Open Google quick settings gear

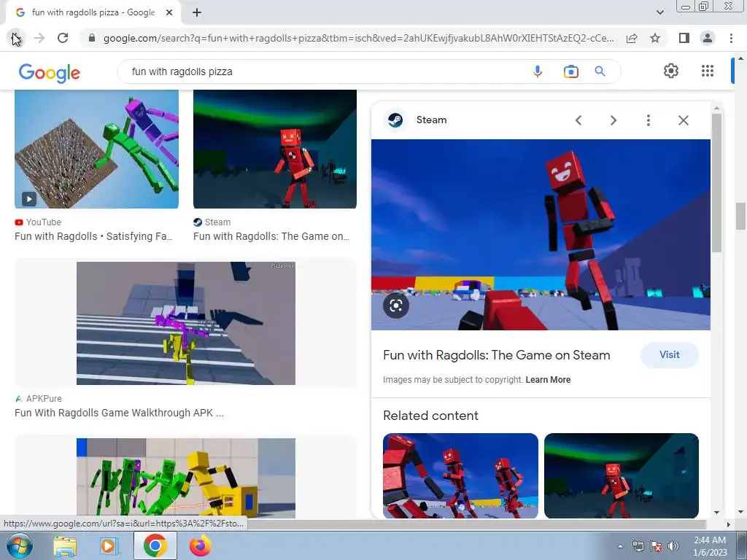point(671,71)
